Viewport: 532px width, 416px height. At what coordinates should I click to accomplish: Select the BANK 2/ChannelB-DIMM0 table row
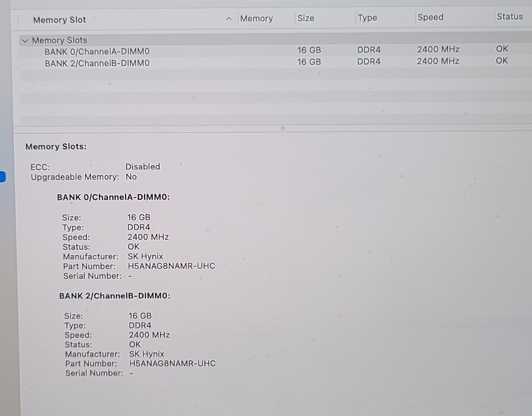click(x=97, y=64)
